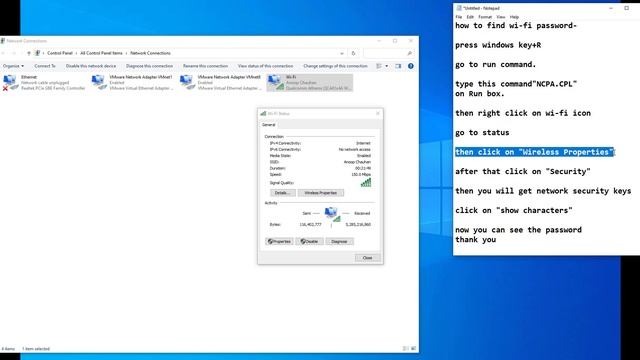Viewport: 640px width, 360px height.
Task: Click the SSID value Anoop Chauhan
Action: 357,162
